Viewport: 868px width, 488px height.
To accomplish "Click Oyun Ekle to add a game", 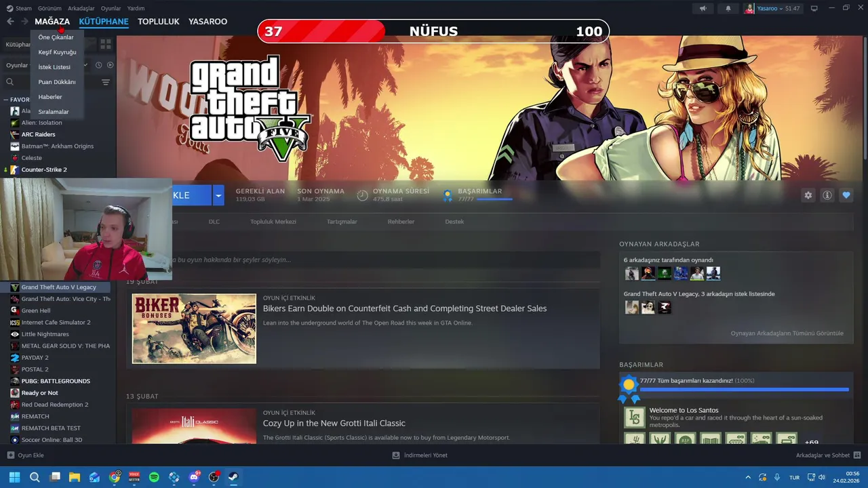I will coord(25,455).
